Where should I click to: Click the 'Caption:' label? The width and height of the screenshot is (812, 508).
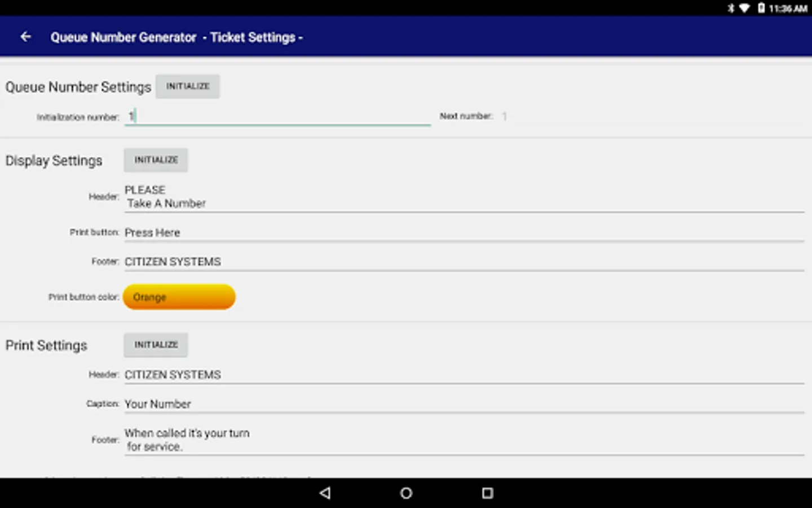[x=103, y=404]
